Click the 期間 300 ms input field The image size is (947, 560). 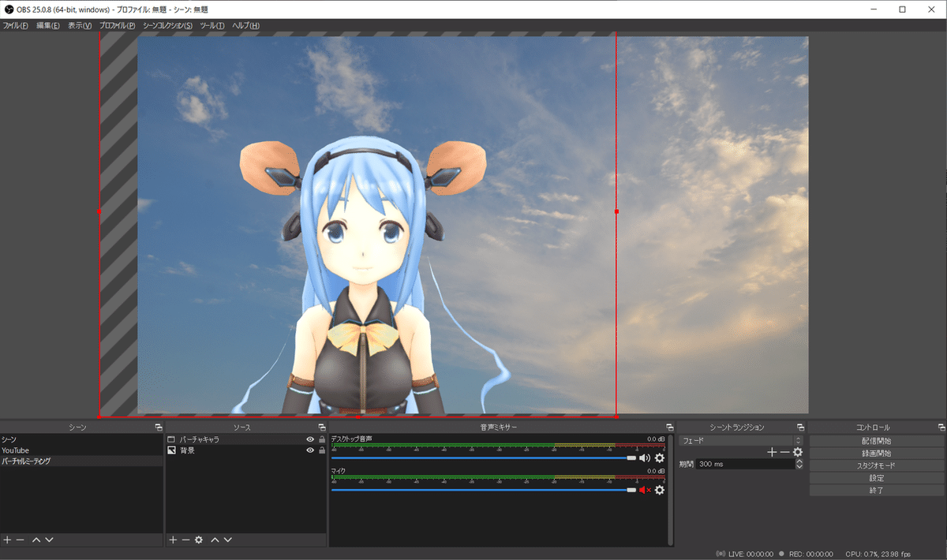pos(745,464)
